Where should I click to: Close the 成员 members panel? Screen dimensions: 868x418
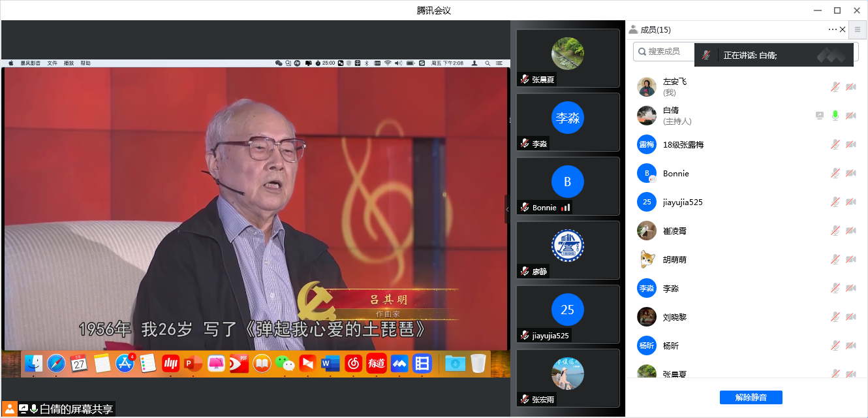[843, 29]
